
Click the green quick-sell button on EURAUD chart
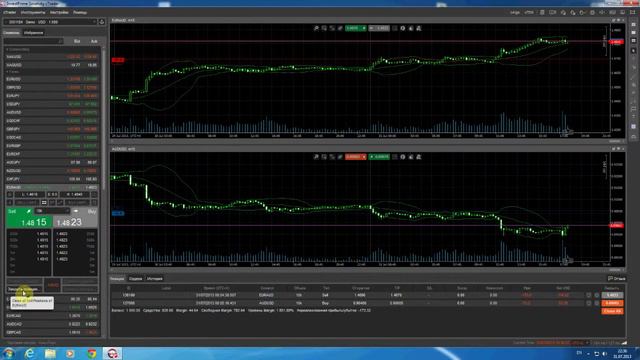tap(356, 28)
